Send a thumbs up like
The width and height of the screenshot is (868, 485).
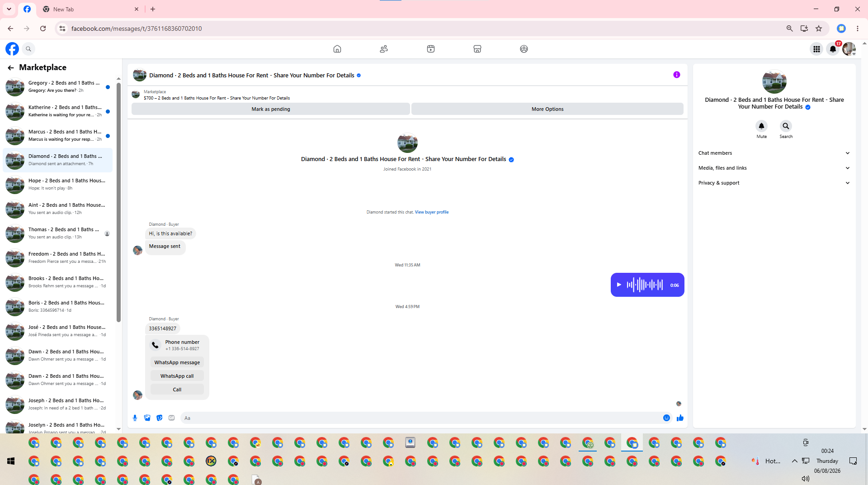point(680,418)
